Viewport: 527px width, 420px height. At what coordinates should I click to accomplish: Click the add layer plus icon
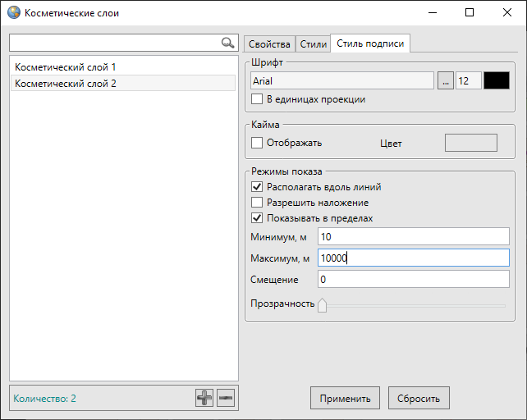pos(204,399)
